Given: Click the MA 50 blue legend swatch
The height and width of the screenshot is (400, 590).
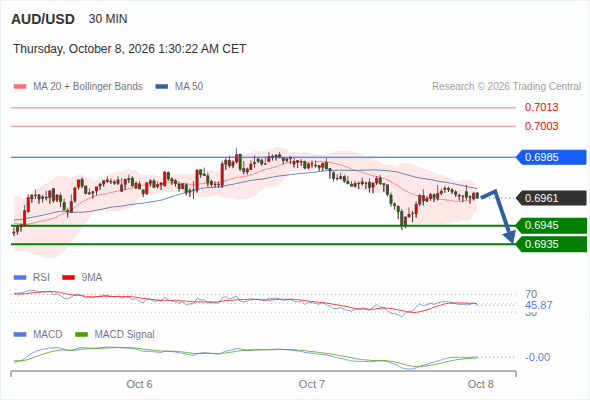Looking at the screenshot, I should tap(162, 87).
